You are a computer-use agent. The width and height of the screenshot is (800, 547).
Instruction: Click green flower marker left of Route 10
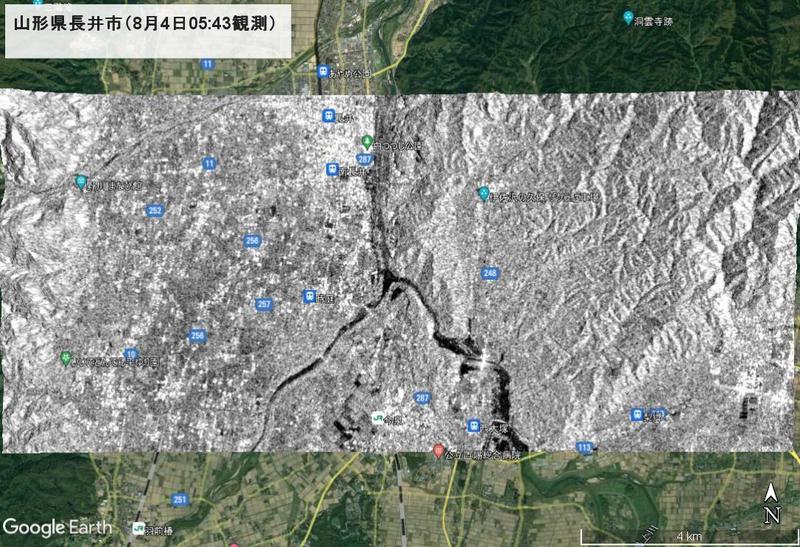(65, 358)
